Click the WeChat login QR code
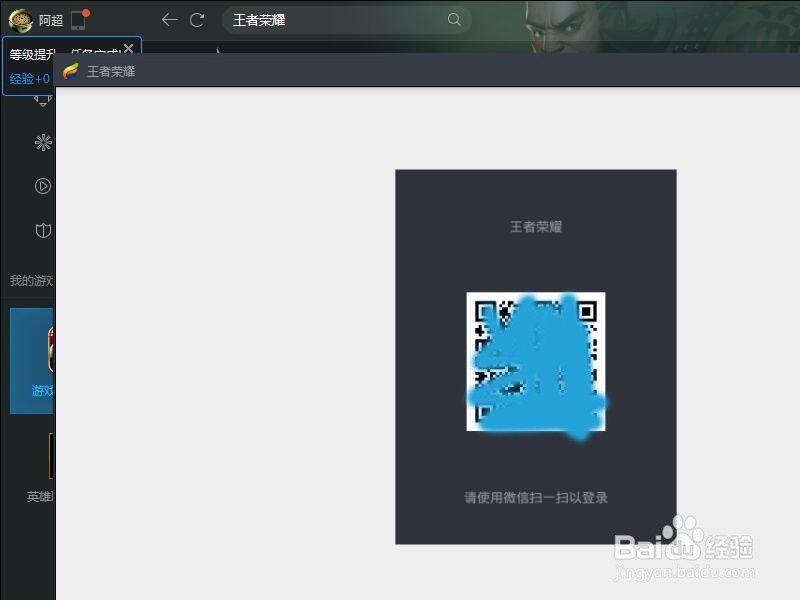 536,361
